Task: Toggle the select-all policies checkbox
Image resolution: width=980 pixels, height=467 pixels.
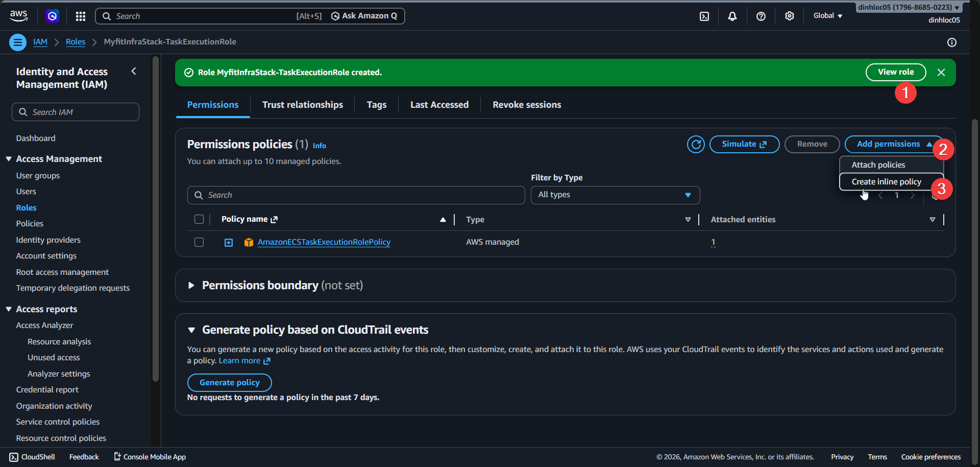Action: click(199, 219)
